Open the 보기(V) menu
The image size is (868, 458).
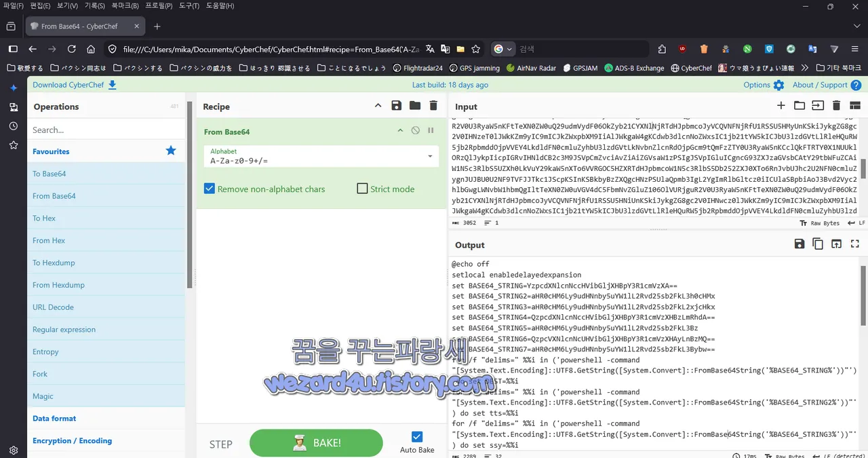pos(67,5)
